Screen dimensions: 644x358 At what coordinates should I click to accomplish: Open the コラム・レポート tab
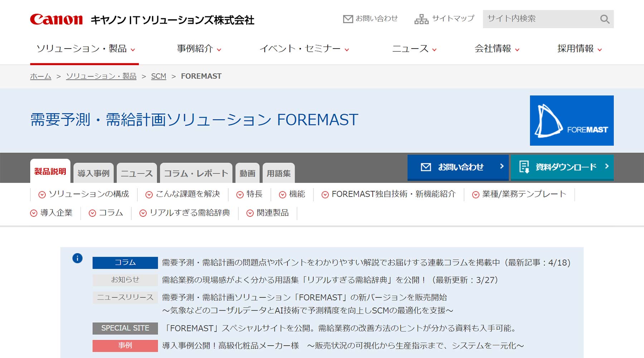tap(196, 173)
